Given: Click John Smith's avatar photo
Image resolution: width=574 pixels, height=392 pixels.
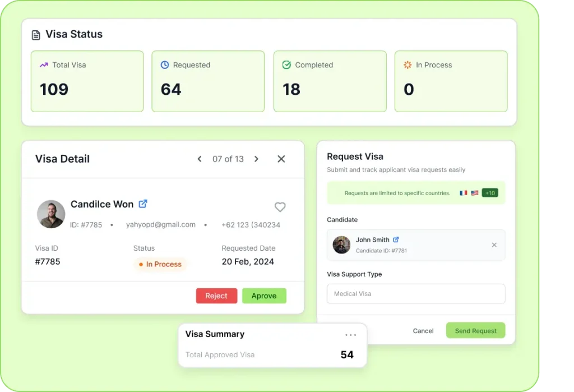Looking at the screenshot, I should 341,245.
